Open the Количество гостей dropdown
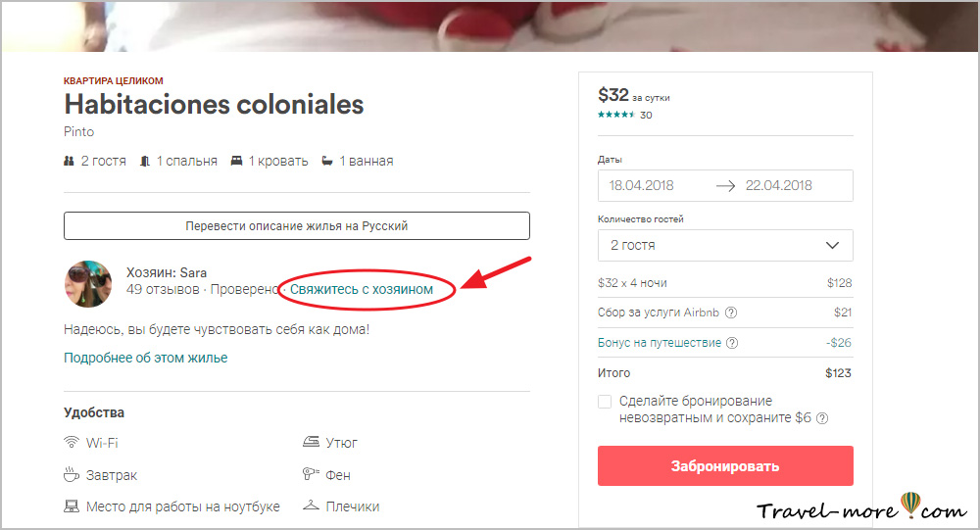 click(x=725, y=245)
